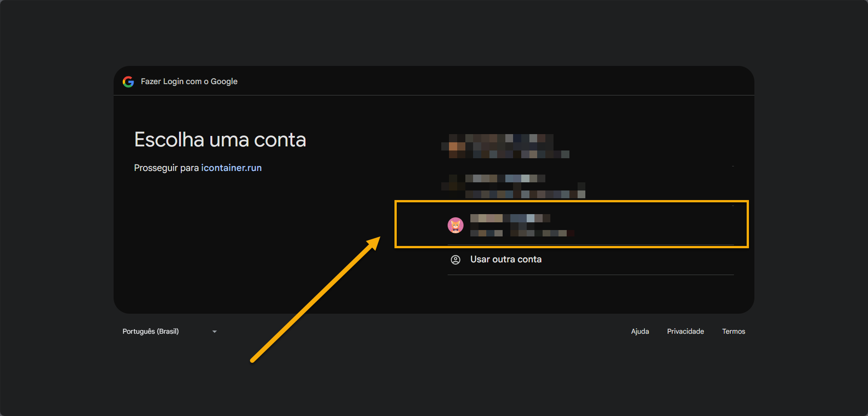The width and height of the screenshot is (868, 416).
Task: Click the Escolha uma conta heading
Action: point(220,140)
